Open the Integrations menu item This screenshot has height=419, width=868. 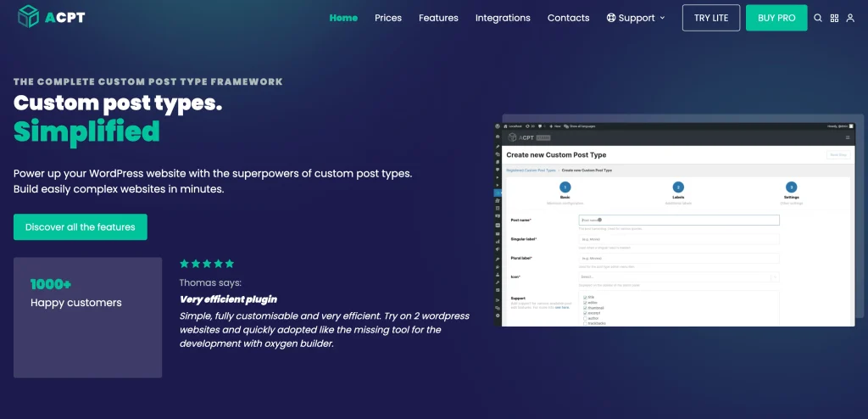tap(503, 18)
